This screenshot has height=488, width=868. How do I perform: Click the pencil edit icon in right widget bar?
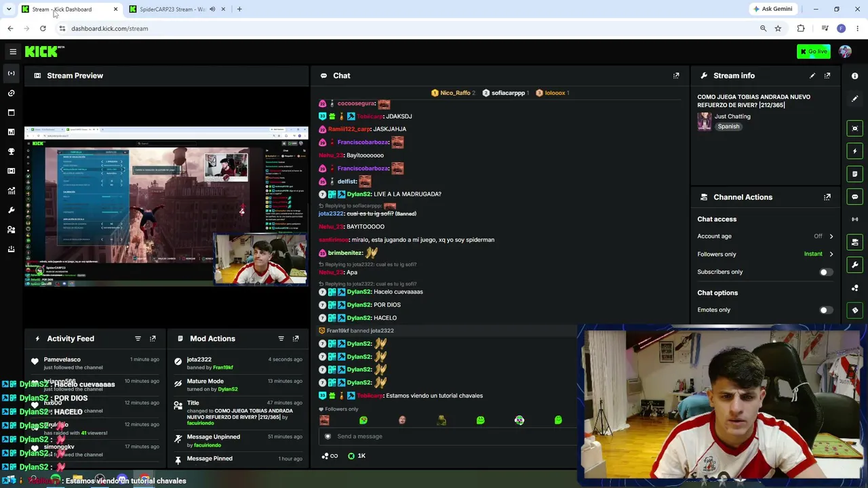[854, 99]
